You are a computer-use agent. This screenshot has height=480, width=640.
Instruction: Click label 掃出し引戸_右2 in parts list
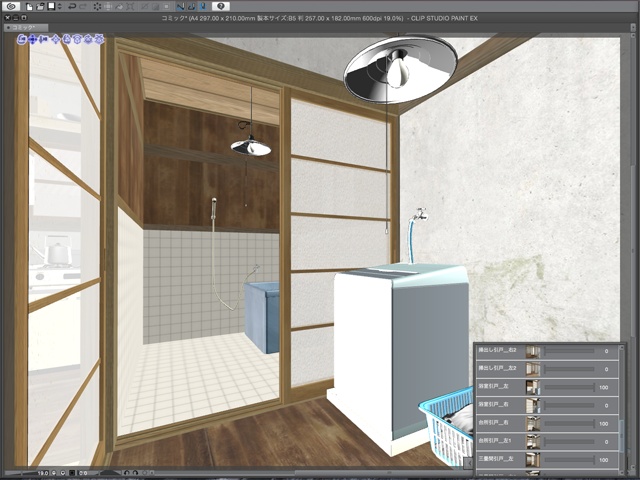tap(497, 350)
